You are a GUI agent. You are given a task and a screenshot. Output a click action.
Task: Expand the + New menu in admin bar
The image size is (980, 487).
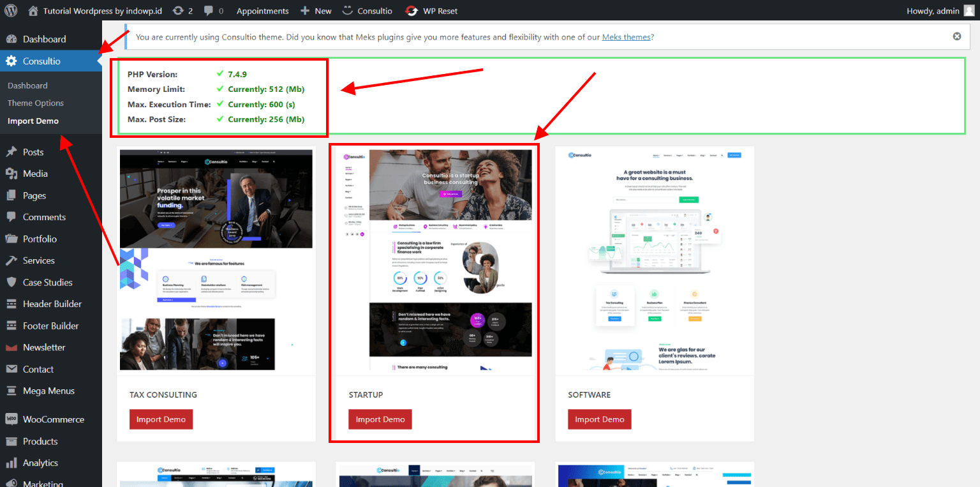pos(315,10)
